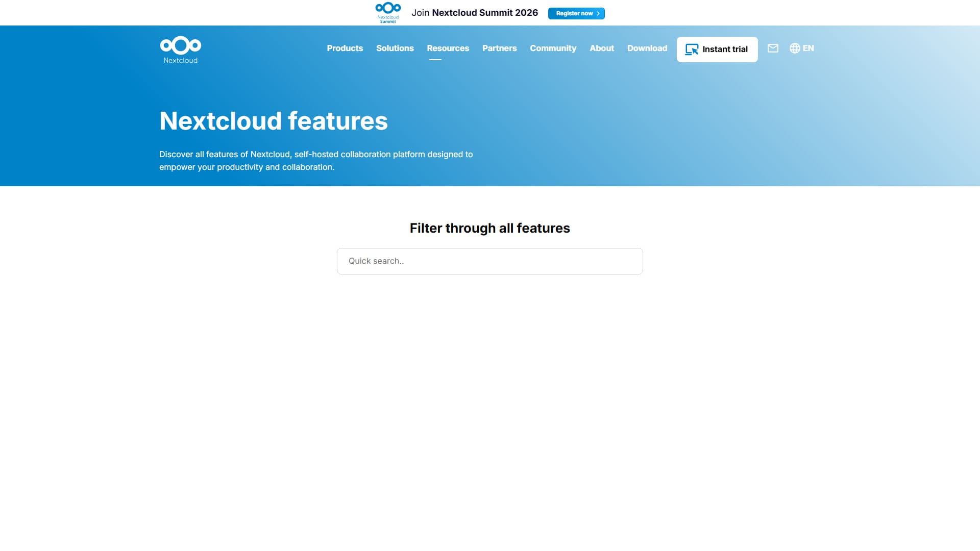Focus the Quick search field

[490, 261]
